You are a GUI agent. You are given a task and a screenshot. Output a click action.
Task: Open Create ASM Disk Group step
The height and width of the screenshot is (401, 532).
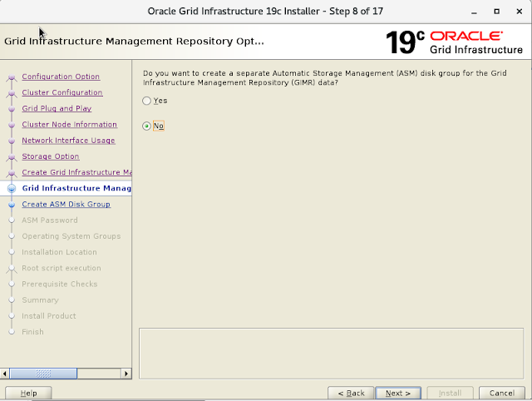(66, 204)
